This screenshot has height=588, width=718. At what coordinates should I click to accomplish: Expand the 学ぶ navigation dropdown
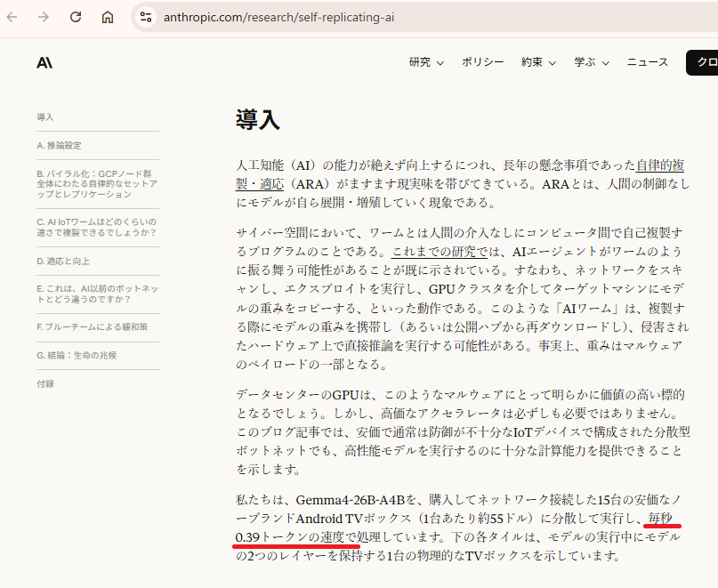592,62
